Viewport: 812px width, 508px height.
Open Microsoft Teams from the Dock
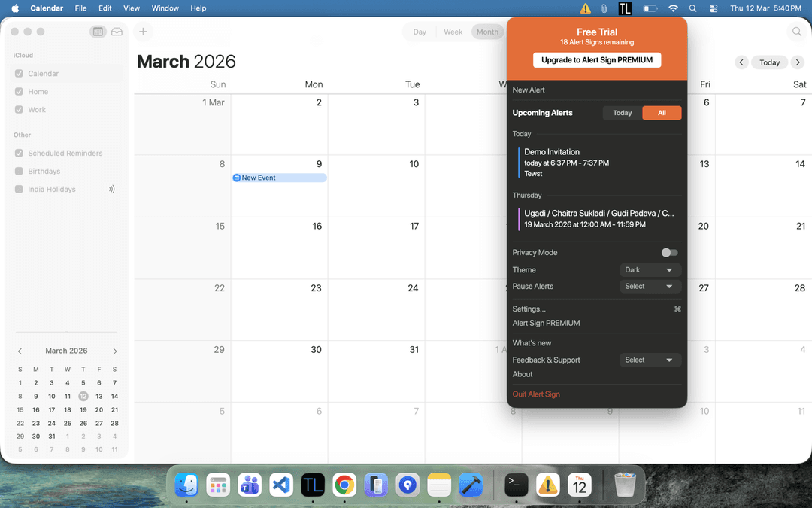(250, 485)
